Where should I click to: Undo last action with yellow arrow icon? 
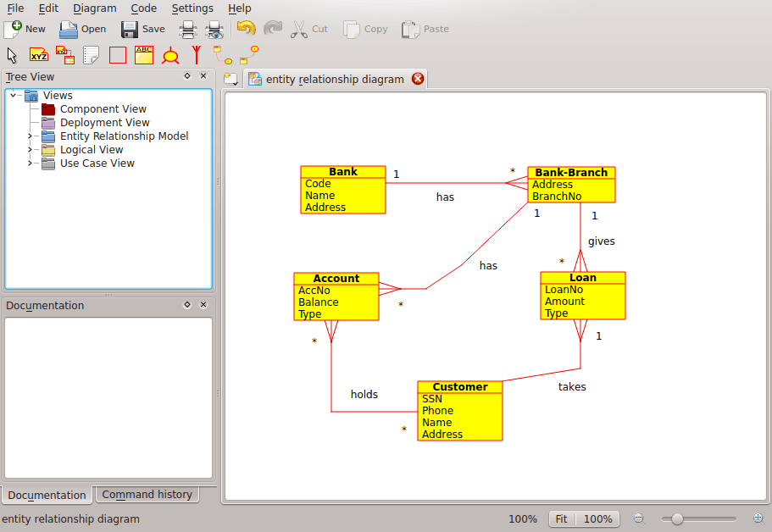(x=246, y=28)
